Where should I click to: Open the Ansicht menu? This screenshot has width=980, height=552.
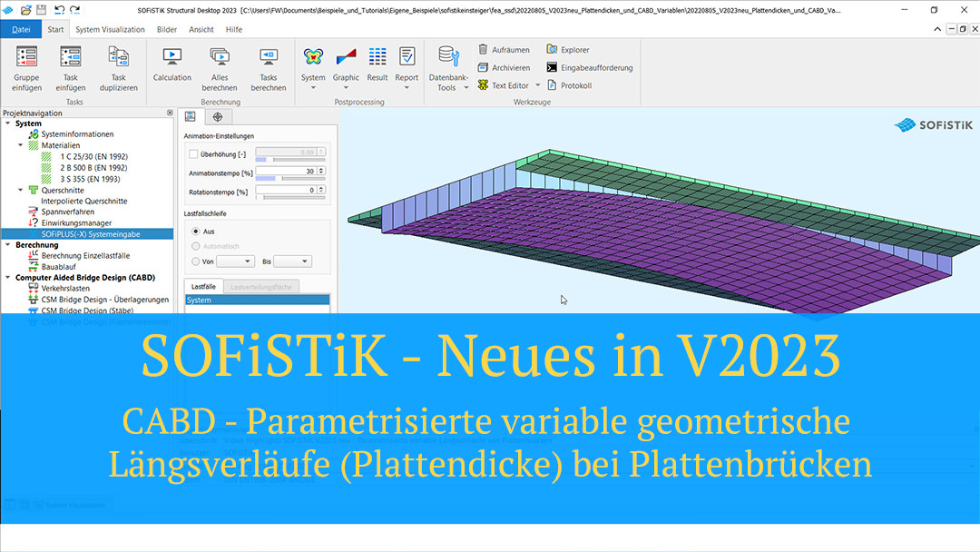point(201,29)
